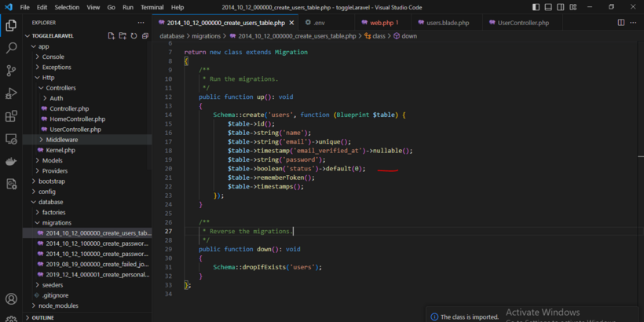The image size is (644, 322).
Task: Switch to the web.php tab
Action: click(384, 23)
